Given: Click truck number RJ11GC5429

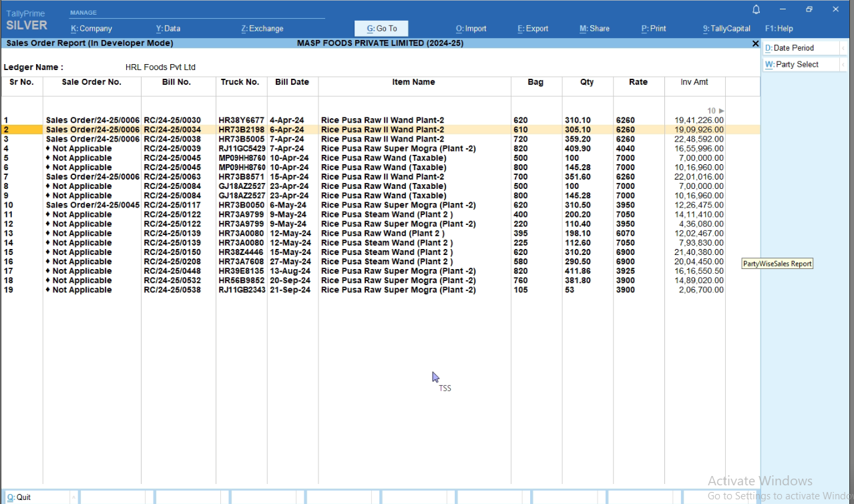Looking at the screenshot, I should tap(242, 148).
